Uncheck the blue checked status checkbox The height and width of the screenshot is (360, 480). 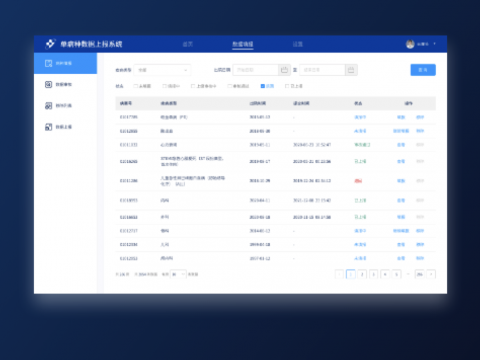click(263, 86)
